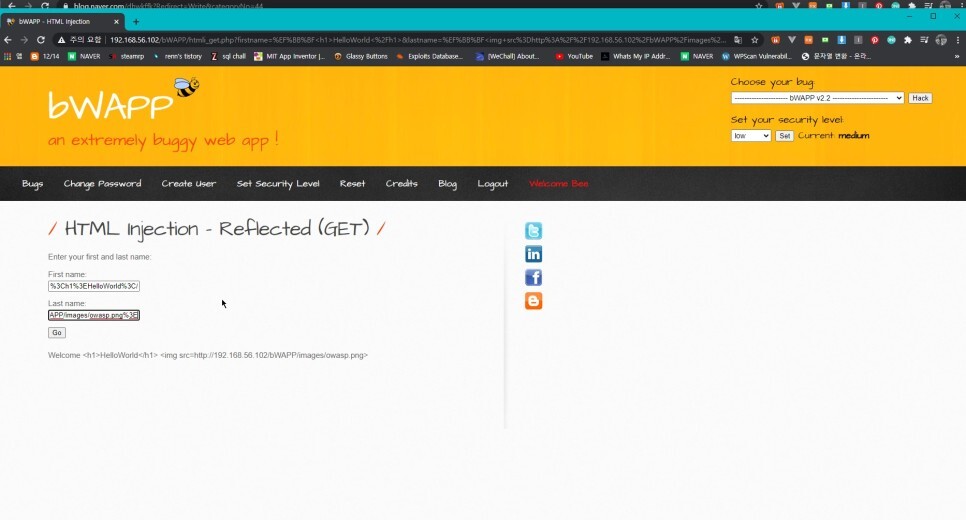Click the Welcome HelloWorld output text
This screenshot has width=966, height=520.
(208, 355)
